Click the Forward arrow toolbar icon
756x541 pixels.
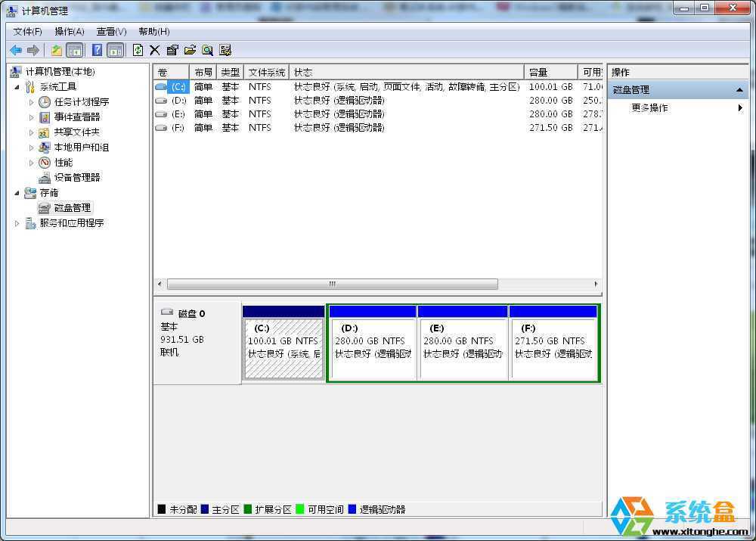click(33, 50)
